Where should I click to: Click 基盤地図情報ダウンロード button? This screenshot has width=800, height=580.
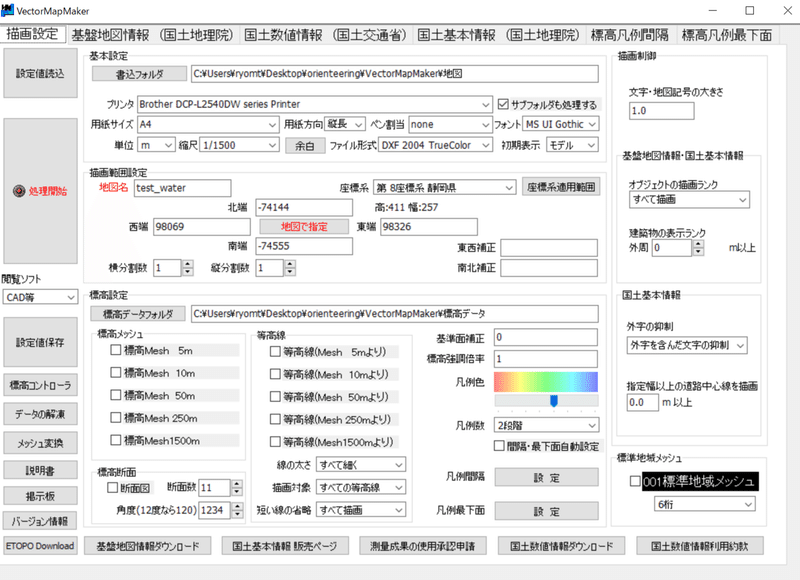[x=147, y=546]
